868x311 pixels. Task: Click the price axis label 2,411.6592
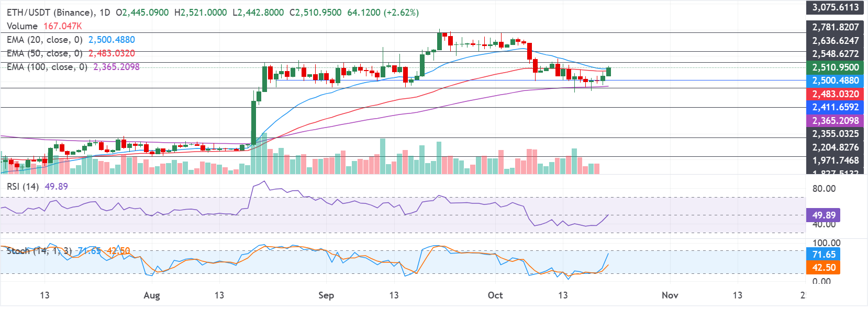coord(836,107)
